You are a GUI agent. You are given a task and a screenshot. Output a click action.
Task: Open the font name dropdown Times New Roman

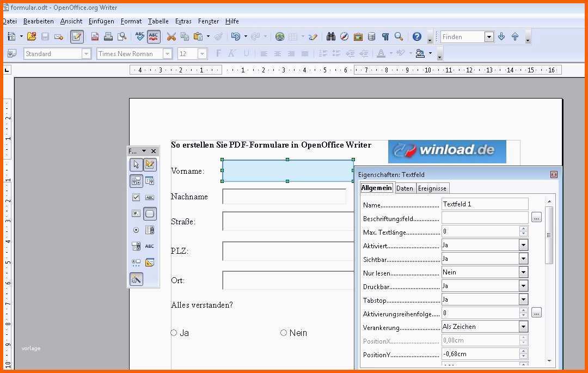(x=168, y=53)
